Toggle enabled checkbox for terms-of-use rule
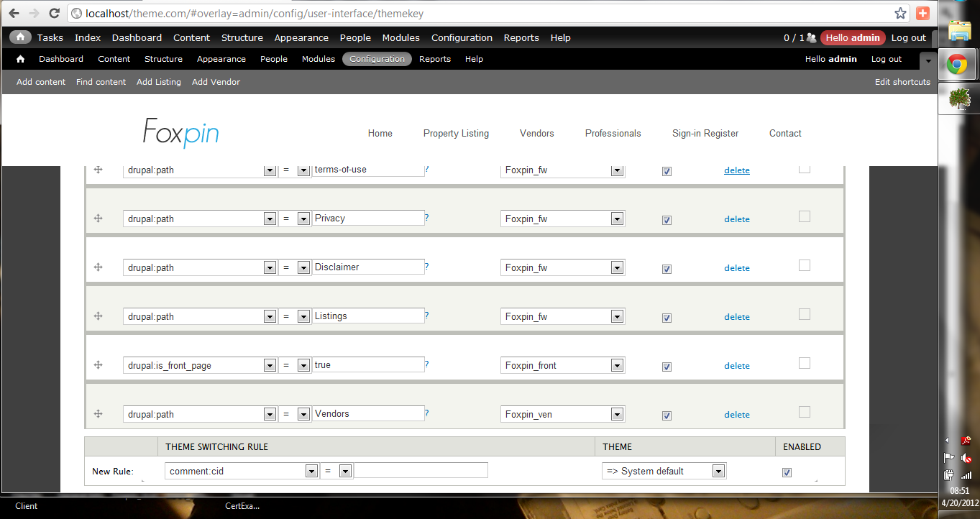The width and height of the screenshot is (980, 519). click(667, 171)
